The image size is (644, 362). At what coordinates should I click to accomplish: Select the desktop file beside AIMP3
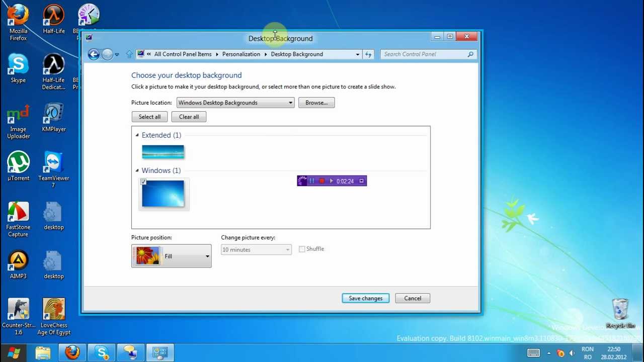[x=54, y=265]
